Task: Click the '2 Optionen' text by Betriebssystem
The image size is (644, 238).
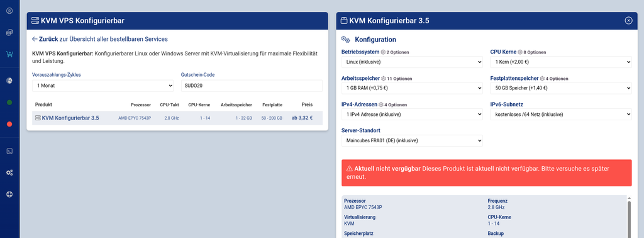Action: coord(397,52)
